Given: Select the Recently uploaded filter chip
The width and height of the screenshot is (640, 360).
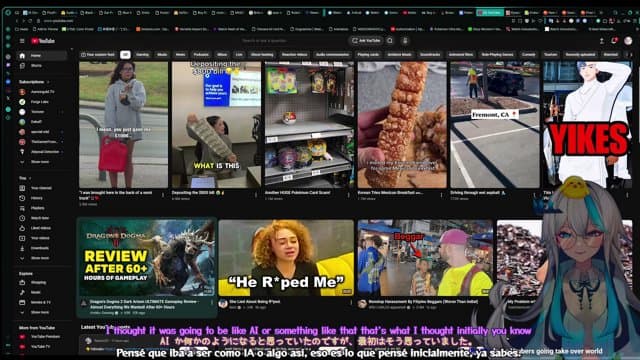Looking at the screenshot, I should [x=580, y=55].
